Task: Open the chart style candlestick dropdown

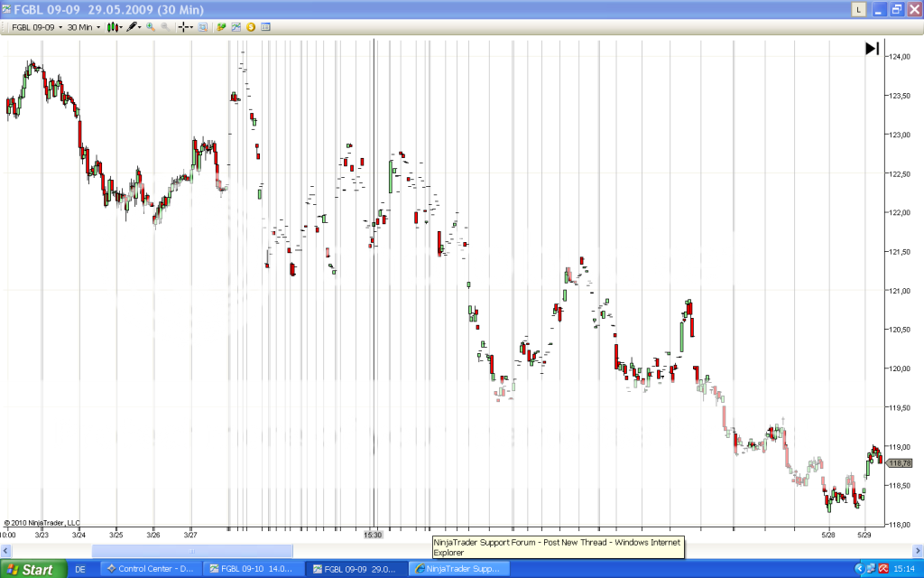Action: pyautogui.click(x=115, y=27)
